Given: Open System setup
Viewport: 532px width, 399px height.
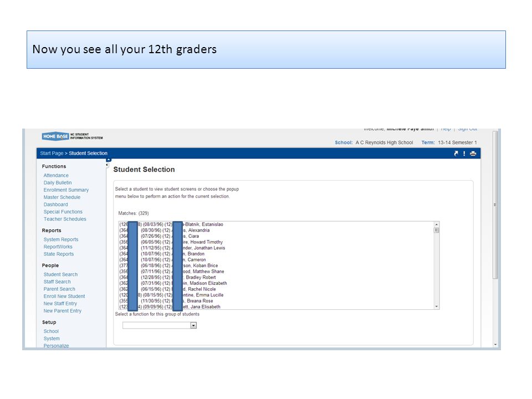Looking at the screenshot, I should point(52,339).
